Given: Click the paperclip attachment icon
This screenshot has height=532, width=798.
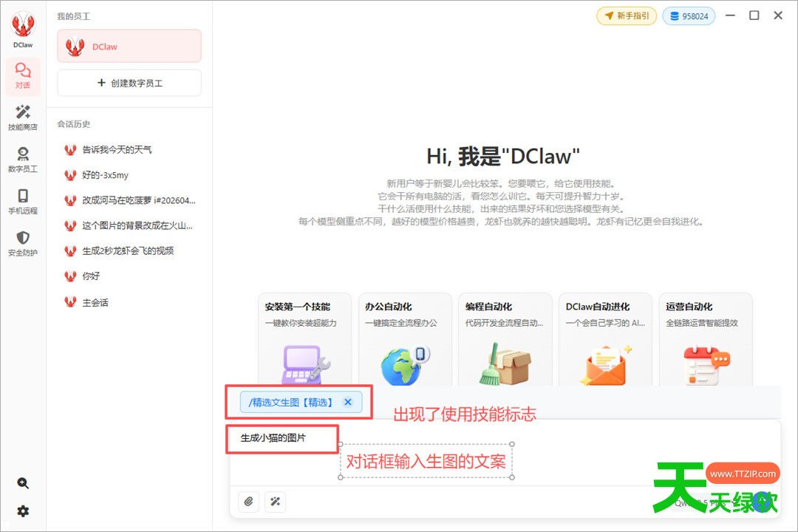Looking at the screenshot, I should click(x=249, y=502).
